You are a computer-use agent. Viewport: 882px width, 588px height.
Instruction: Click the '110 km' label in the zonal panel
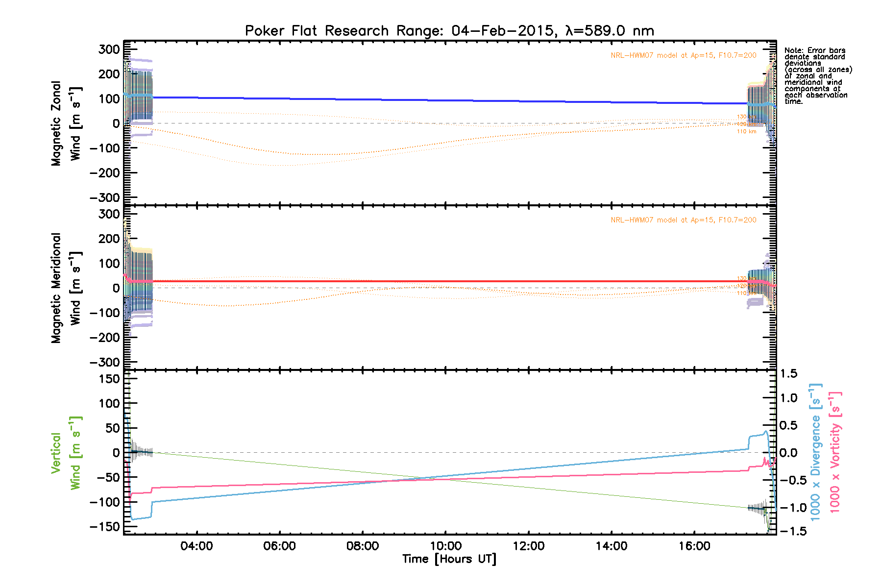coord(746,132)
